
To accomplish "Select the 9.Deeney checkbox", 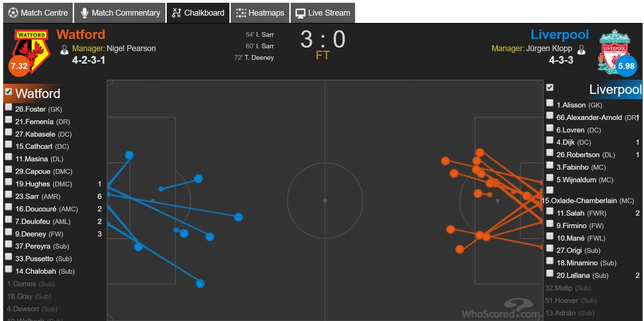I will [9, 232].
